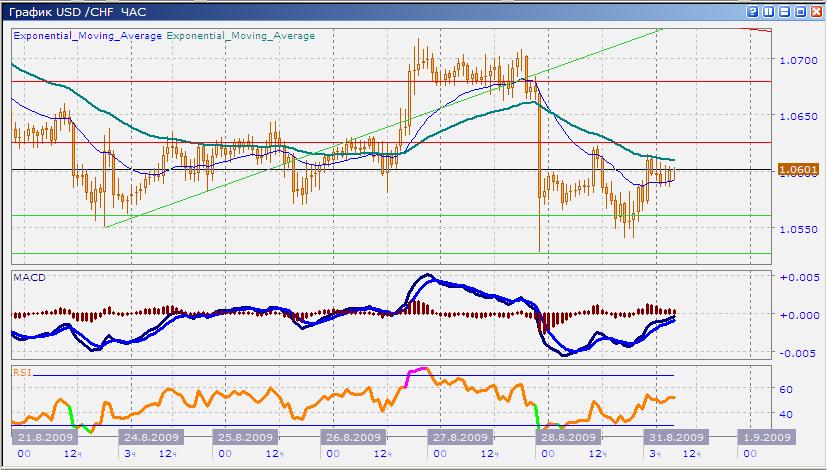Click the horizontal split window icon

coord(784,12)
